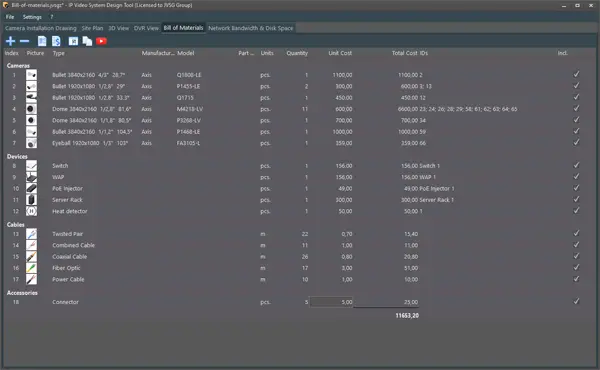Click the Heat detector picture icon
Image resolution: width=600 pixels, height=370 pixels.
click(31, 211)
